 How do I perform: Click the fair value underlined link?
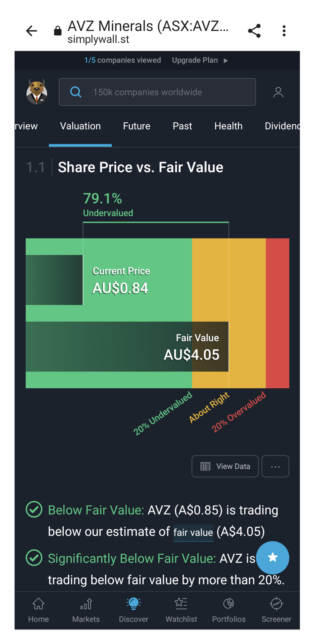point(193,533)
